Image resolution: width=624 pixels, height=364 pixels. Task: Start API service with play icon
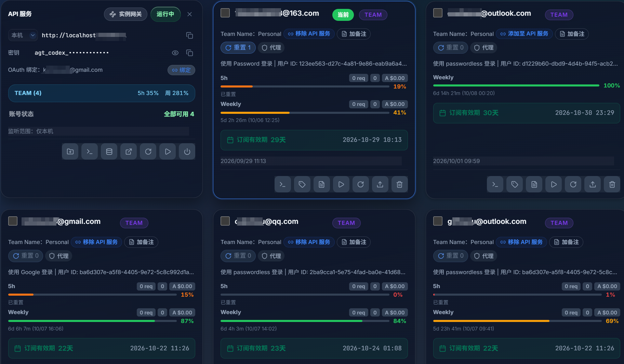click(x=168, y=151)
